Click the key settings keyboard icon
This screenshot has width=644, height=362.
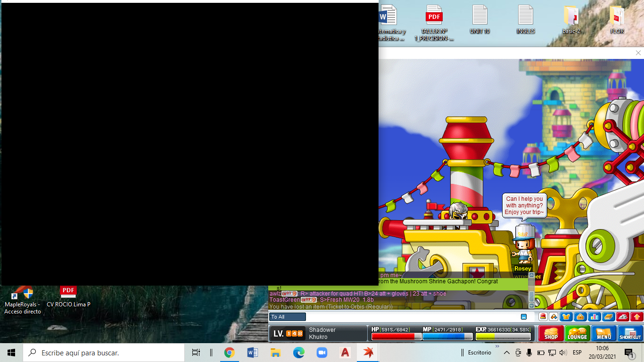tap(623, 317)
